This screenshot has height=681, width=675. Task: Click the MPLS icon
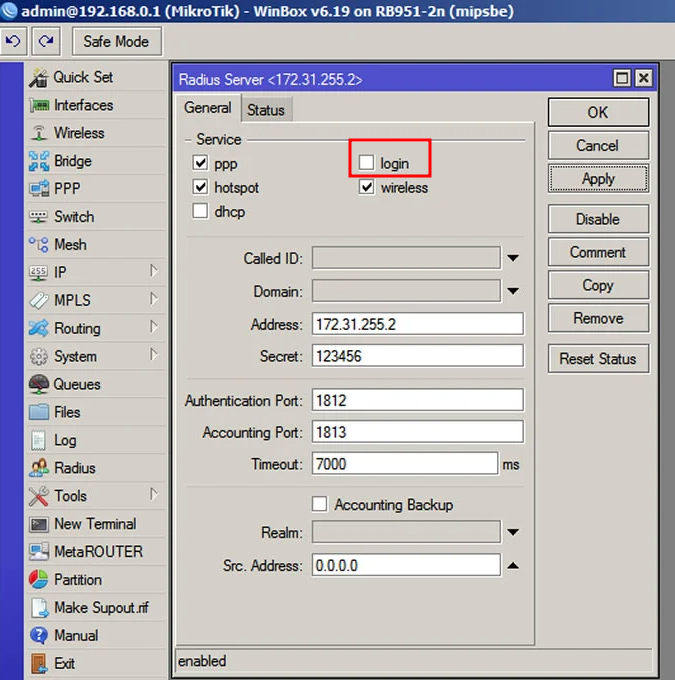39,301
